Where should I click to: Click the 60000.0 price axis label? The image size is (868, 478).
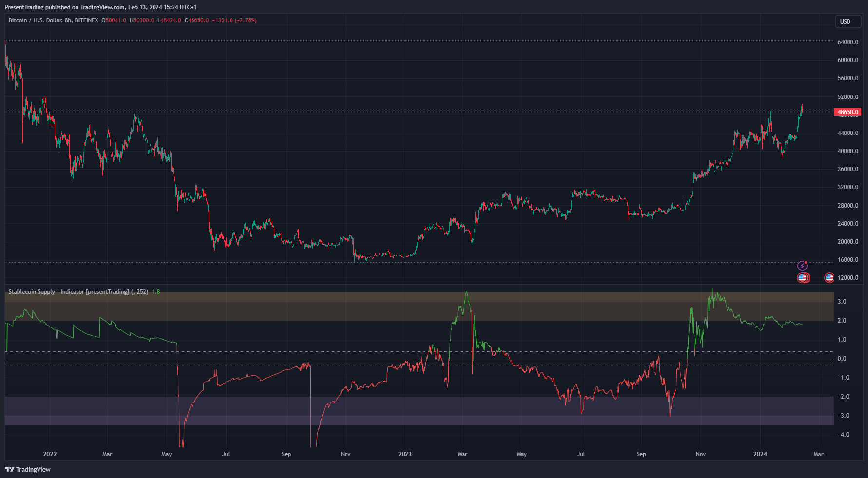click(848, 60)
